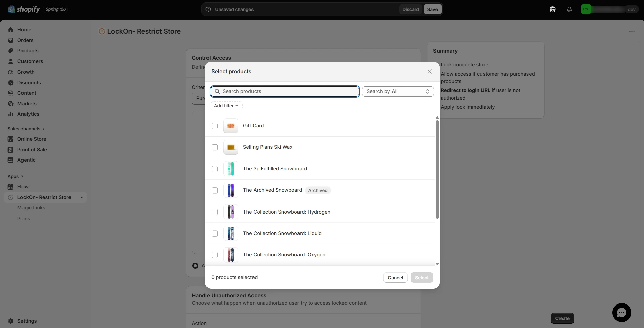Image resolution: width=644 pixels, height=328 pixels.
Task: Open LockOn- Restrict Store menu item
Action: 44,197
